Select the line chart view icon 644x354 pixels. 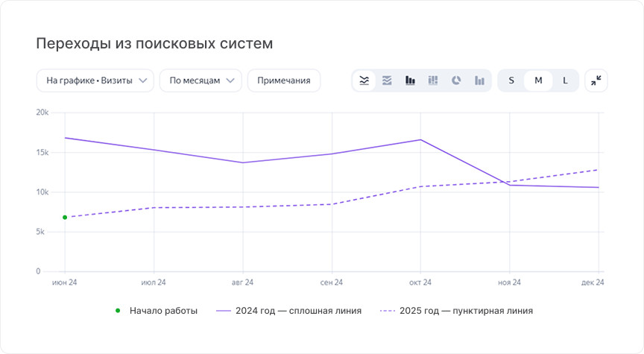click(x=364, y=80)
